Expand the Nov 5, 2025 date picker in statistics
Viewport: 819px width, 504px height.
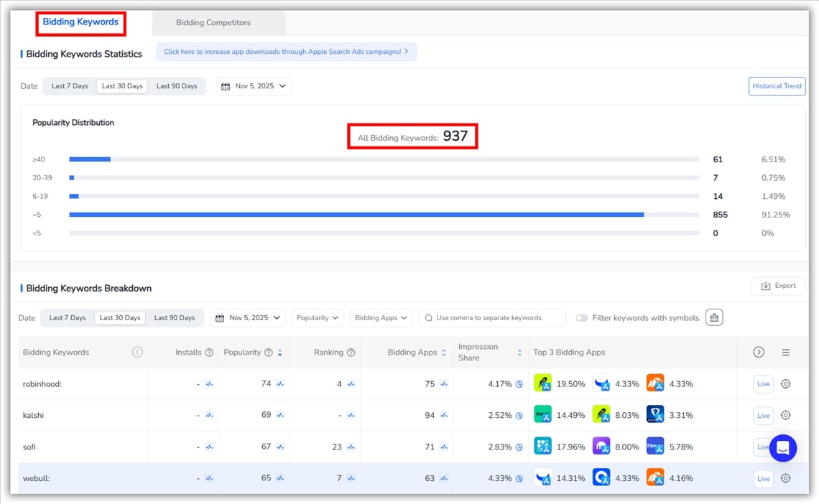coord(254,86)
